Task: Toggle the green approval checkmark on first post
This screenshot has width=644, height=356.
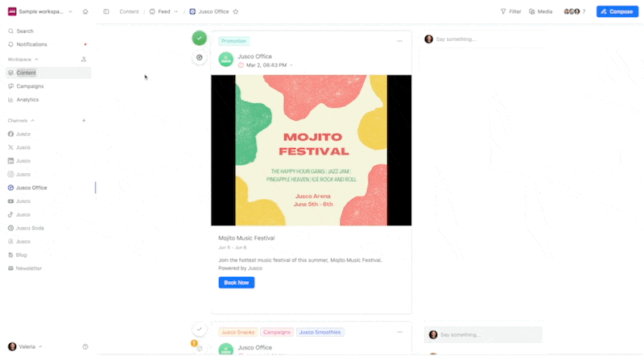Action: tap(200, 38)
